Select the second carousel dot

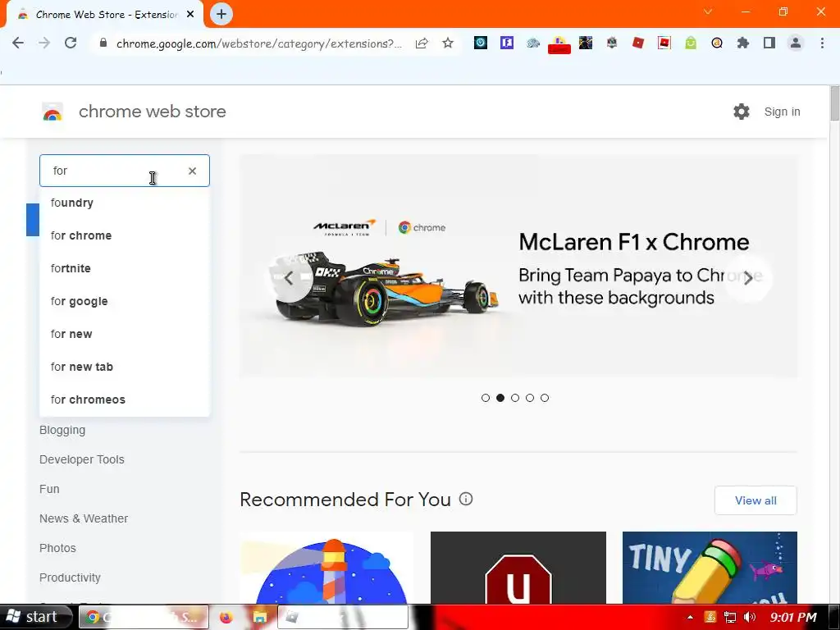tap(500, 398)
